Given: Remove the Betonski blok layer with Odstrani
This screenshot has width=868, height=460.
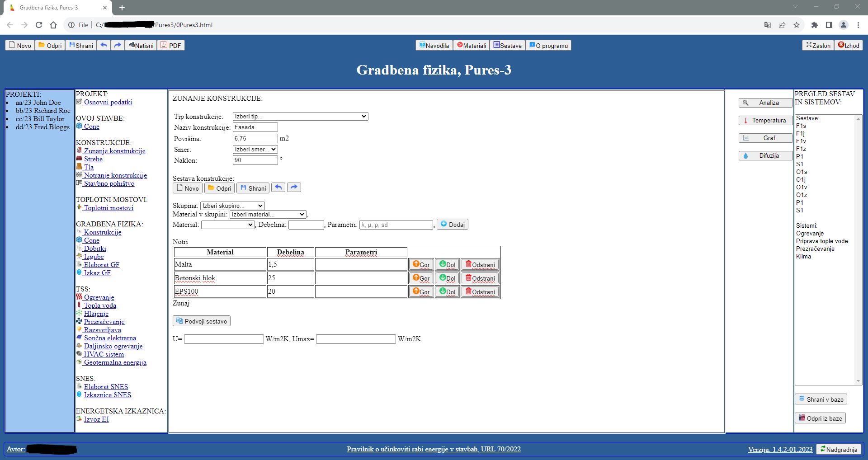Looking at the screenshot, I should pyautogui.click(x=479, y=278).
